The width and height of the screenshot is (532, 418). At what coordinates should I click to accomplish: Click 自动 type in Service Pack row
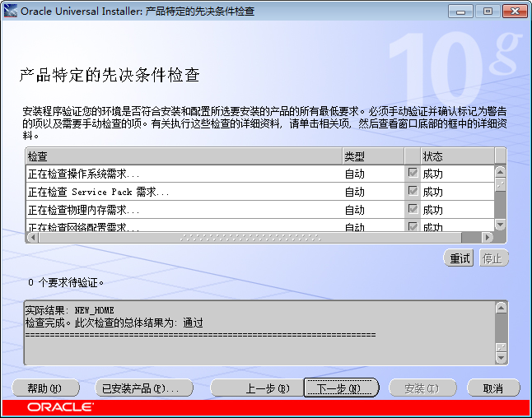click(355, 192)
